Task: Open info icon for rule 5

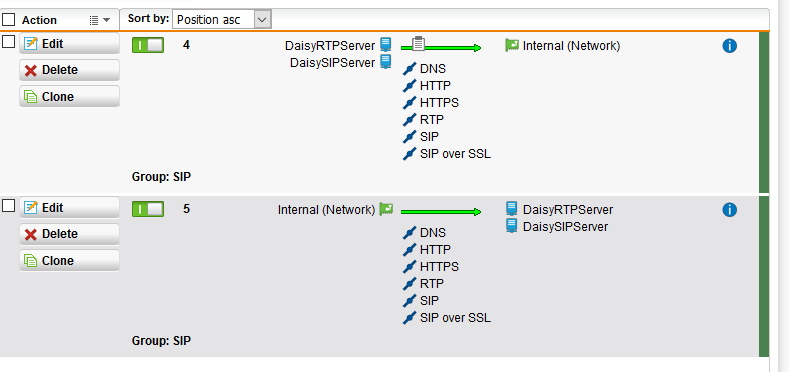Action: point(729,210)
